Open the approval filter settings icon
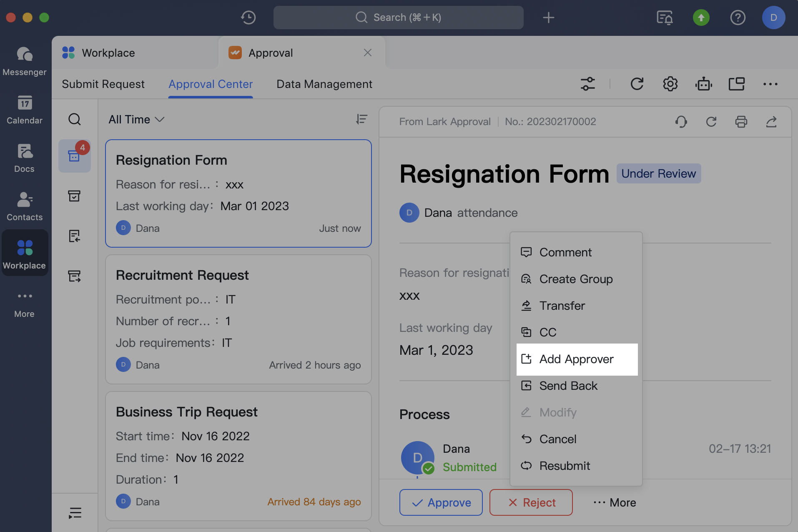 588,84
